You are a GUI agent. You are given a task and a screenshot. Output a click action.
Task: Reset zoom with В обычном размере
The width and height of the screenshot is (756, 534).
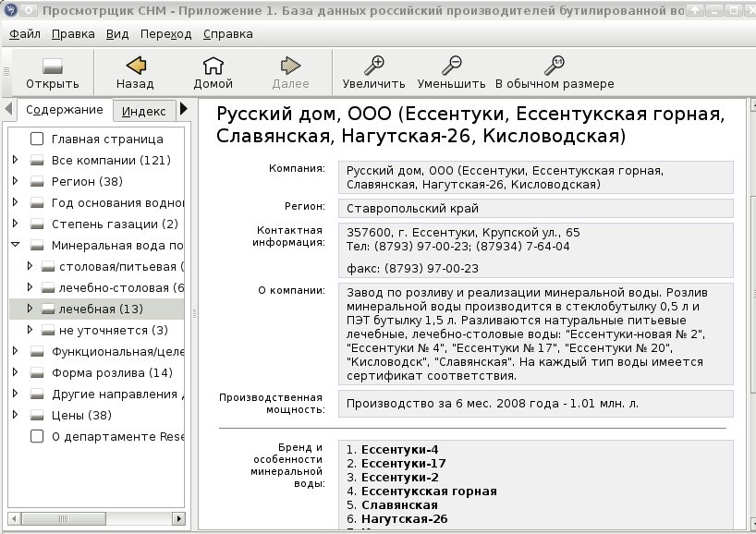tap(555, 66)
